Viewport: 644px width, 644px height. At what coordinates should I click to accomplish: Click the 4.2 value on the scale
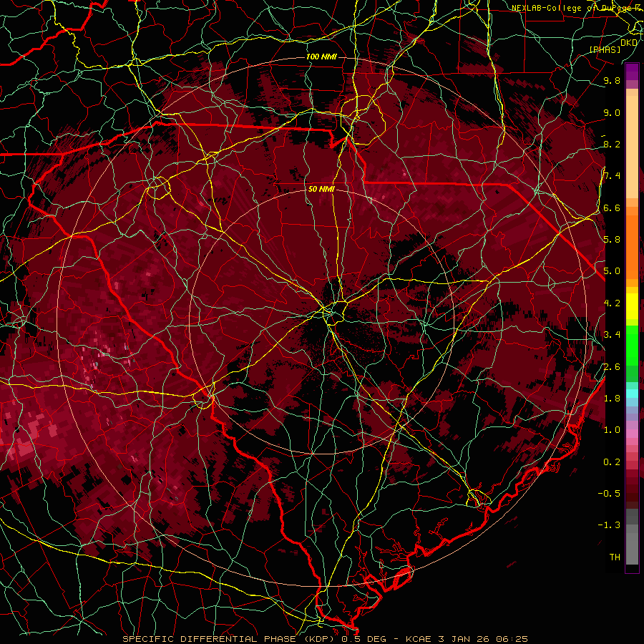click(612, 303)
